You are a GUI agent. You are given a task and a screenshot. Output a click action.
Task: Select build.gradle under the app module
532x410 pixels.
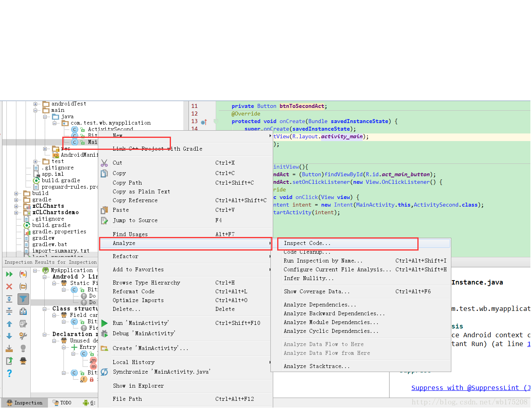click(61, 181)
